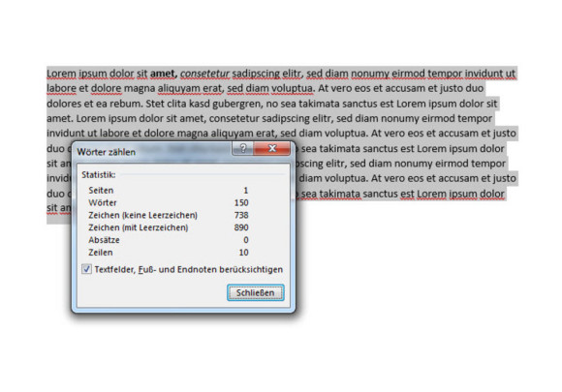Click the italic word consetetur
Viewport: 562px width, 392px height.
(x=204, y=74)
